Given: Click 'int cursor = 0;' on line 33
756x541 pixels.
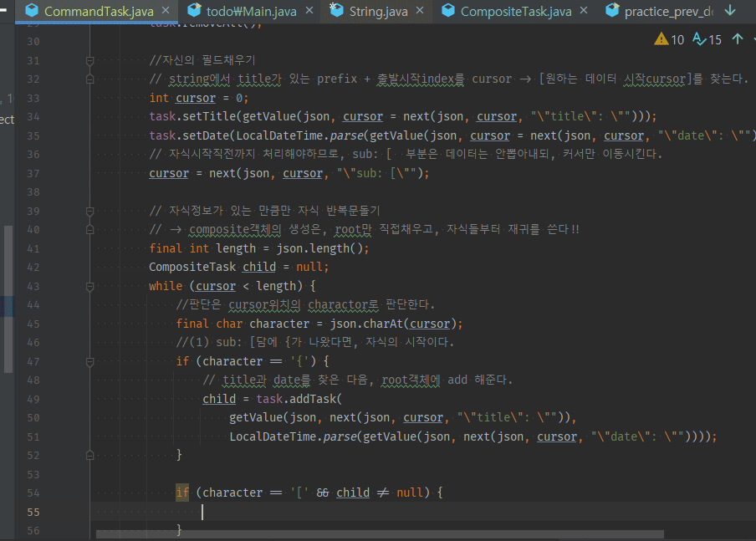Looking at the screenshot, I should tap(199, 98).
